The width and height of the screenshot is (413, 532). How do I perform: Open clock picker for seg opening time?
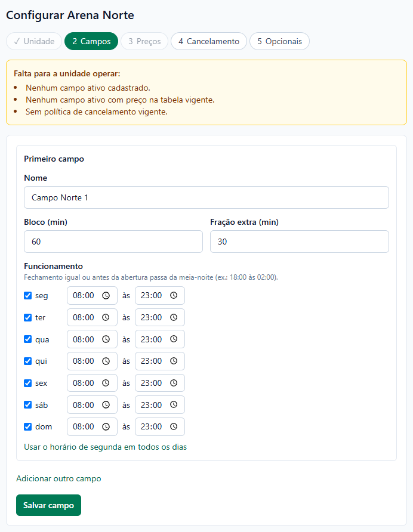pos(106,295)
